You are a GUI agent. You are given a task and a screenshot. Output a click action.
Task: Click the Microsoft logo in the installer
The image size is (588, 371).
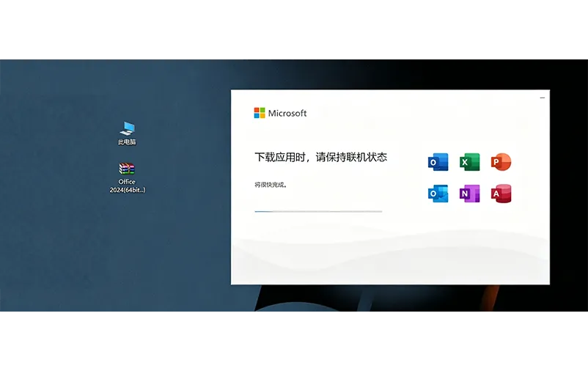point(260,113)
